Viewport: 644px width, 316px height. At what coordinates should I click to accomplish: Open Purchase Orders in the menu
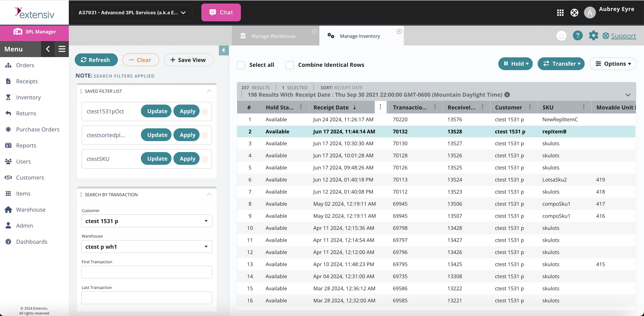[38, 129]
